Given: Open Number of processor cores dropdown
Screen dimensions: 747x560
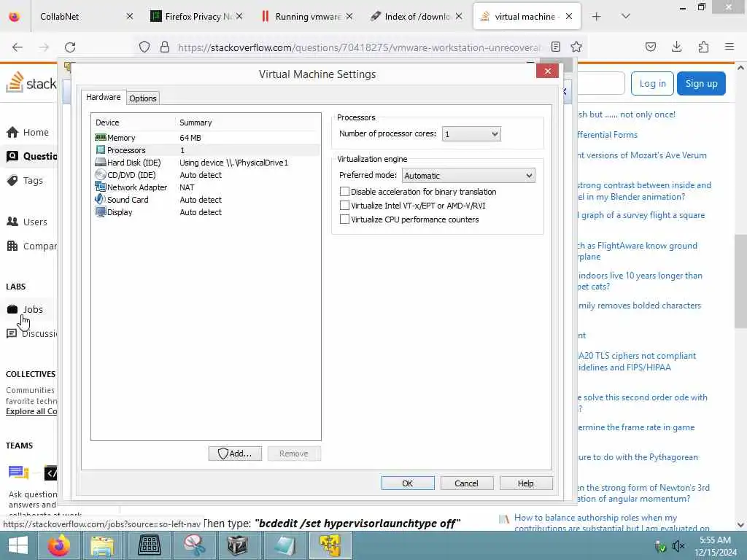Looking at the screenshot, I should point(471,134).
